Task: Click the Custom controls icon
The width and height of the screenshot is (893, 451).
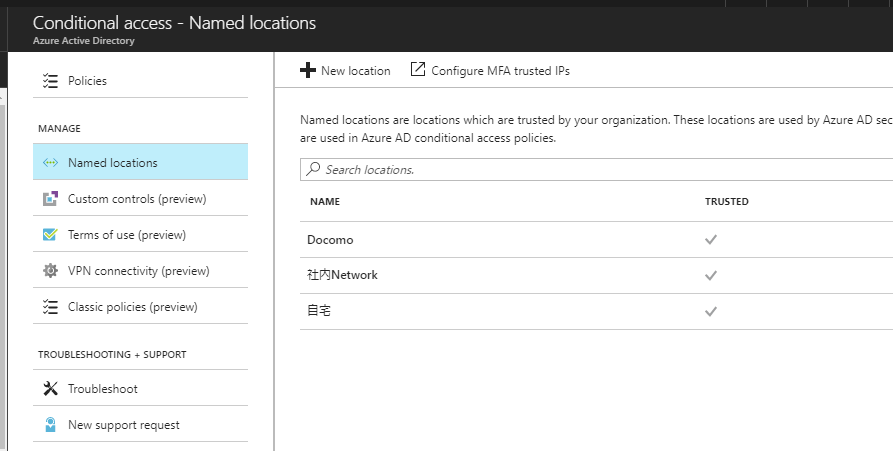Action: [x=50, y=199]
